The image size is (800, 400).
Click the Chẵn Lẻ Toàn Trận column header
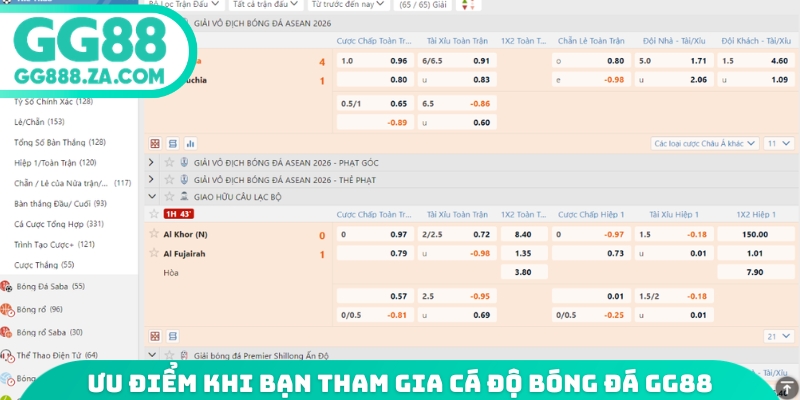click(591, 41)
